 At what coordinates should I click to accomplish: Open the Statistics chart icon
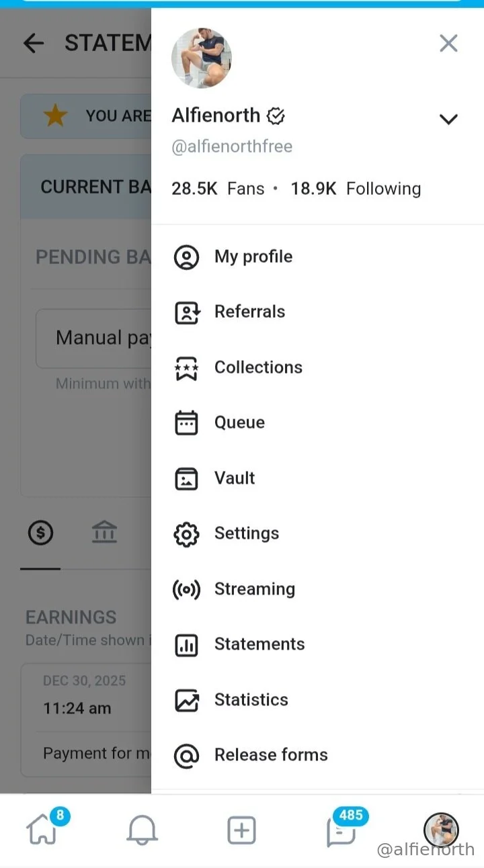point(186,700)
